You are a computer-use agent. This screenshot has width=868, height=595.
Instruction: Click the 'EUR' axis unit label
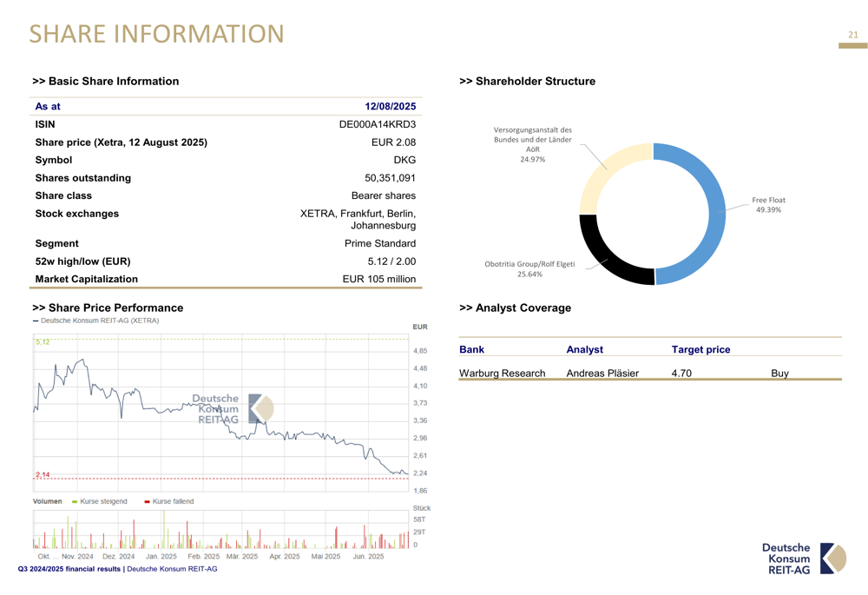(420, 327)
